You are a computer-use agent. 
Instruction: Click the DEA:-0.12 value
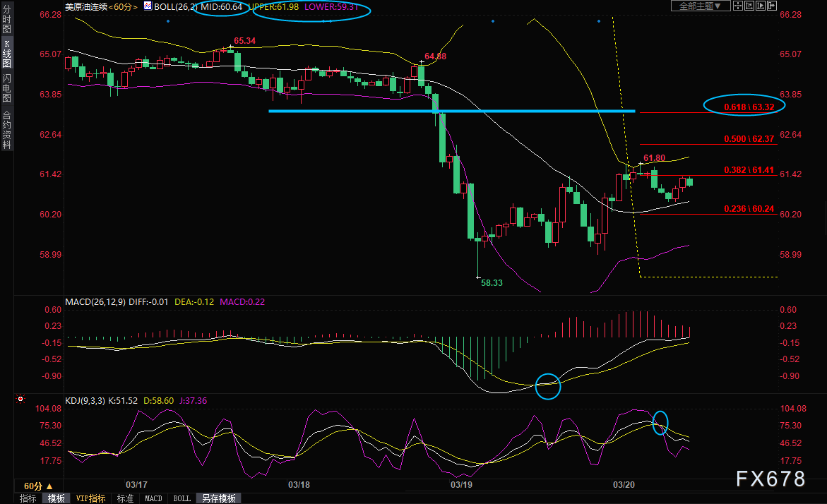194,302
